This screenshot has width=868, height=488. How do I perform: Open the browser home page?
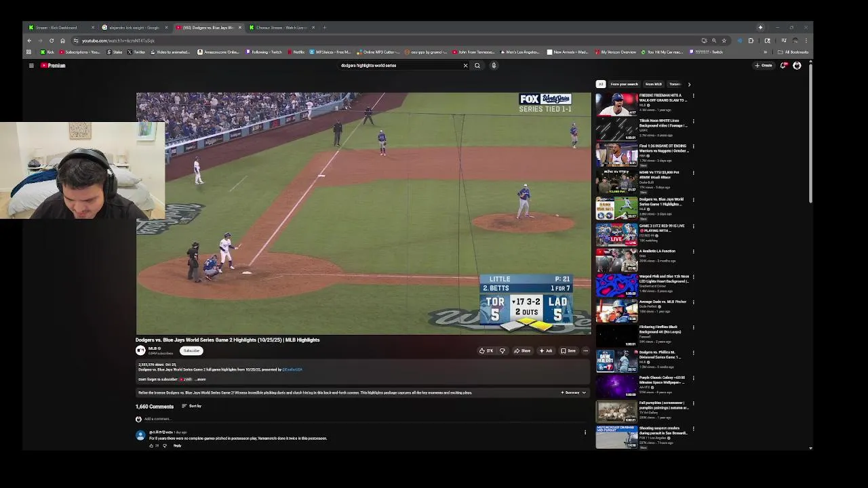click(x=62, y=41)
